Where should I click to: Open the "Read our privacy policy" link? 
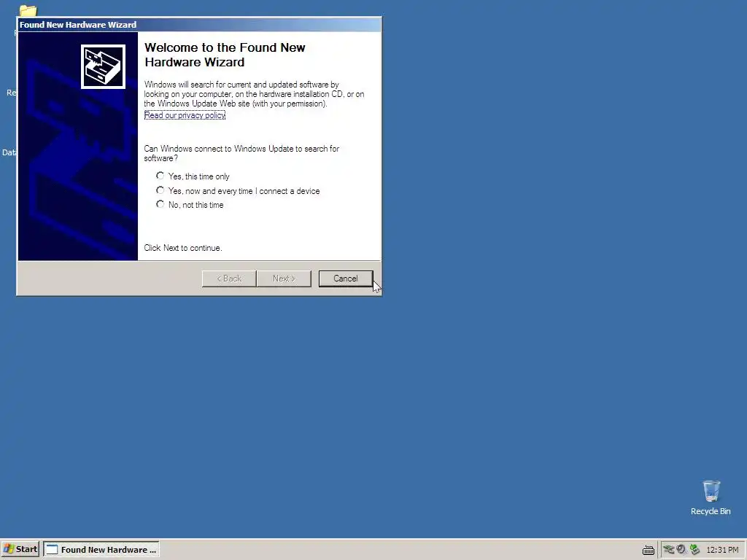coord(185,115)
